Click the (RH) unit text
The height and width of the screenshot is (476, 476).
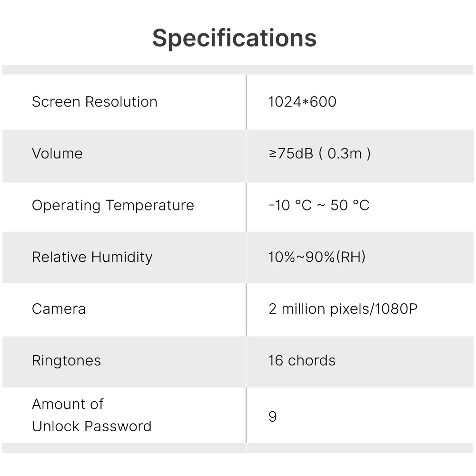pyautogui.click(x=351, y=257)
